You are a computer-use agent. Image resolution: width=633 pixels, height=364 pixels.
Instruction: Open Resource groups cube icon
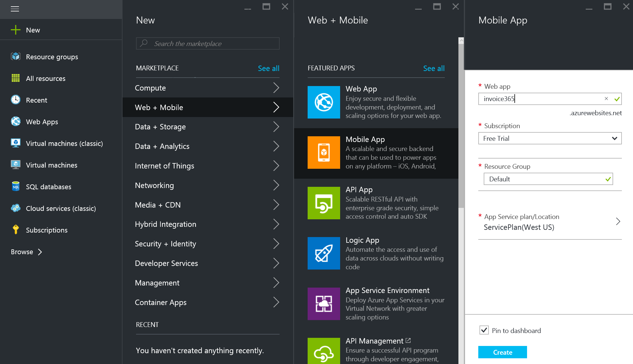coord(16,57)
